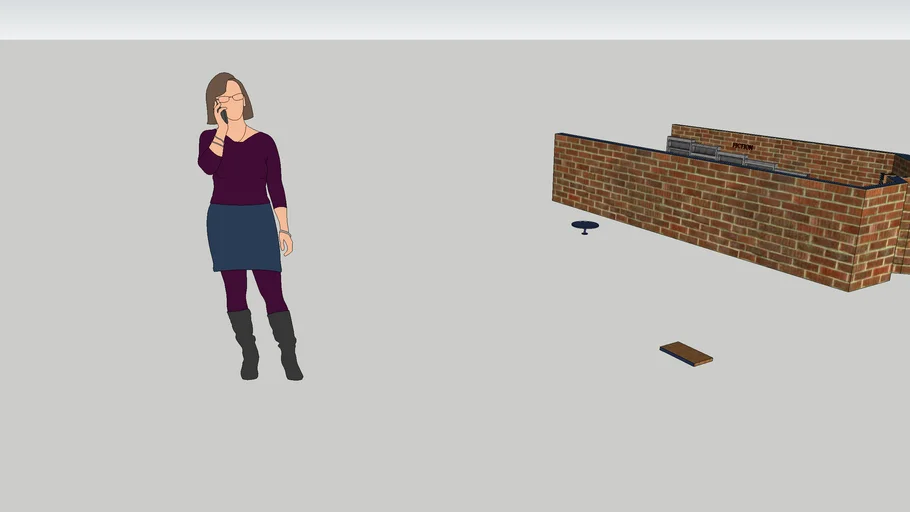The image size is (910, 512).
Task: Select the wristband on her lowered arm
Action: [x=284, y=232]
